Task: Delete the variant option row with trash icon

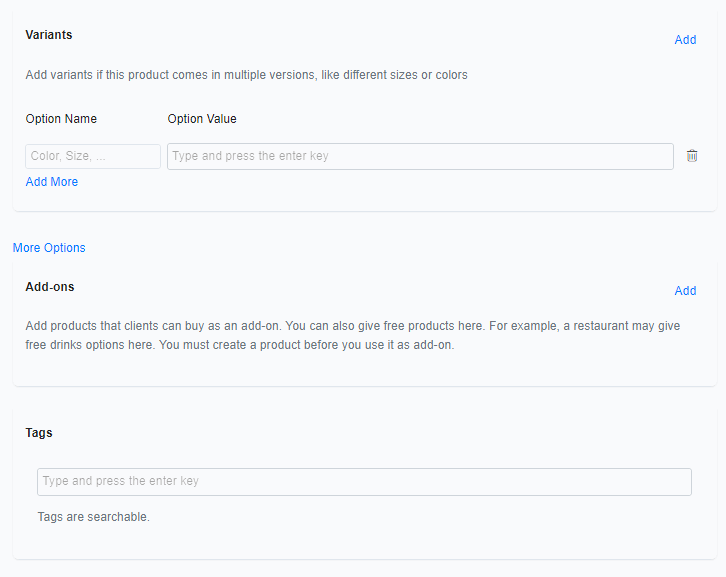Action: [692, 156]
